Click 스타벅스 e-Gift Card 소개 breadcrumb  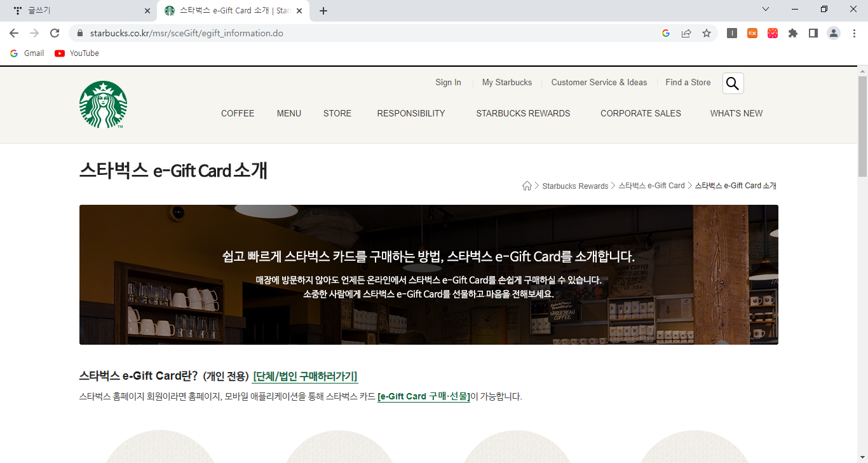pyautogui.click(x=736, y=186)
